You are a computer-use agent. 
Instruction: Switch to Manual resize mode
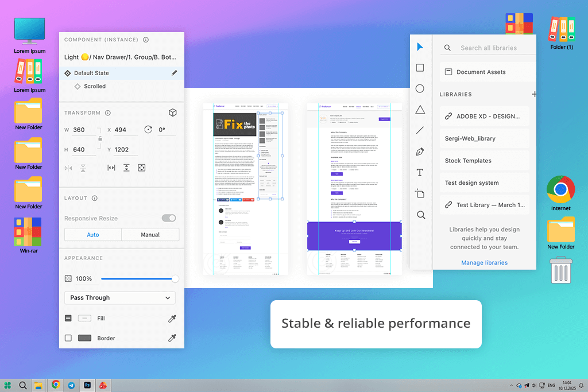(x=150, y=235)
